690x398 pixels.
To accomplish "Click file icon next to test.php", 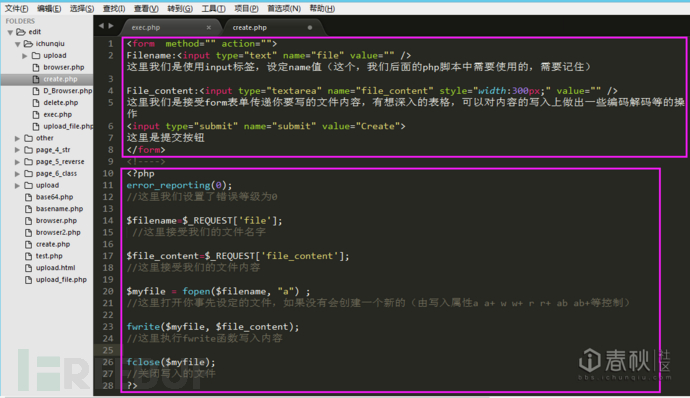I will [x=29, y=256].
